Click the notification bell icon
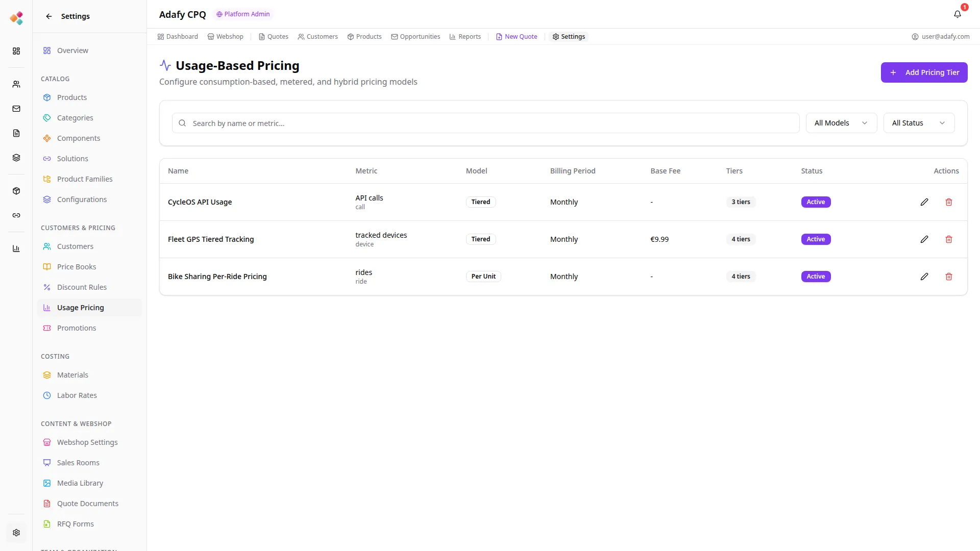 click(957, 14)
